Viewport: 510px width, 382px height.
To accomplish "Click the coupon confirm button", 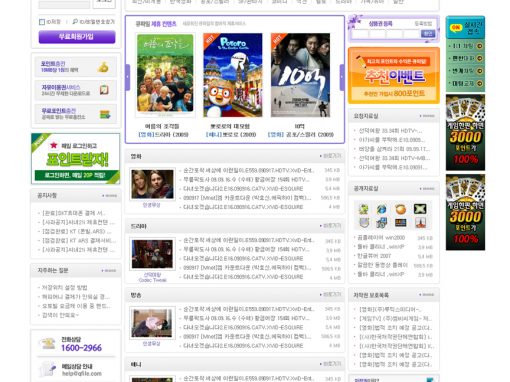I will click(x=428, y=33).
